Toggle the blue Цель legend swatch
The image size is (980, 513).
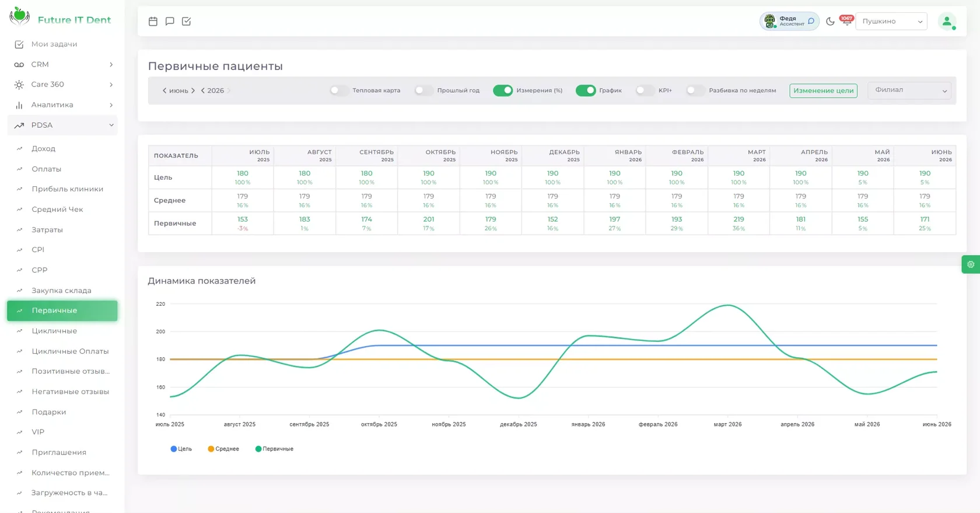coord(174,449)
